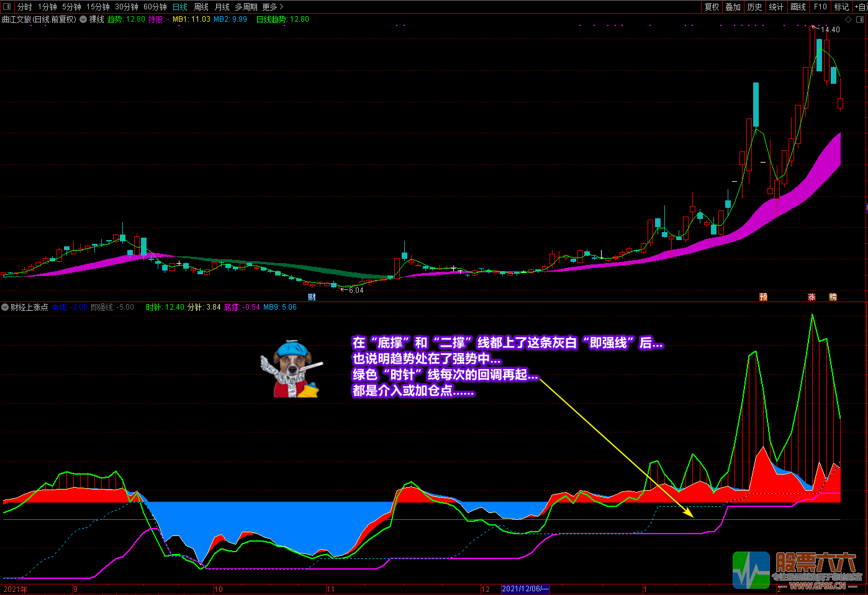Click the 14.40 high price label
Image resolution: width=868 pixels, height=595 pixels.
point(830,30)
